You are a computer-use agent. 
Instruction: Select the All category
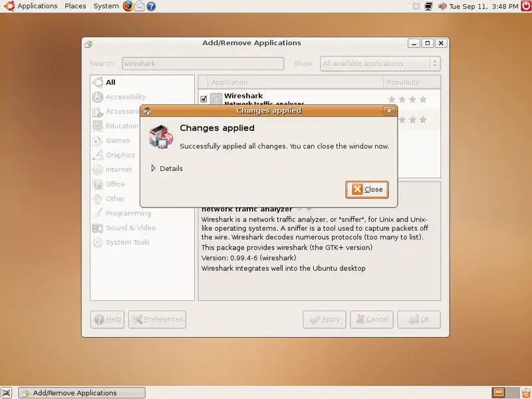pos(110,82)
